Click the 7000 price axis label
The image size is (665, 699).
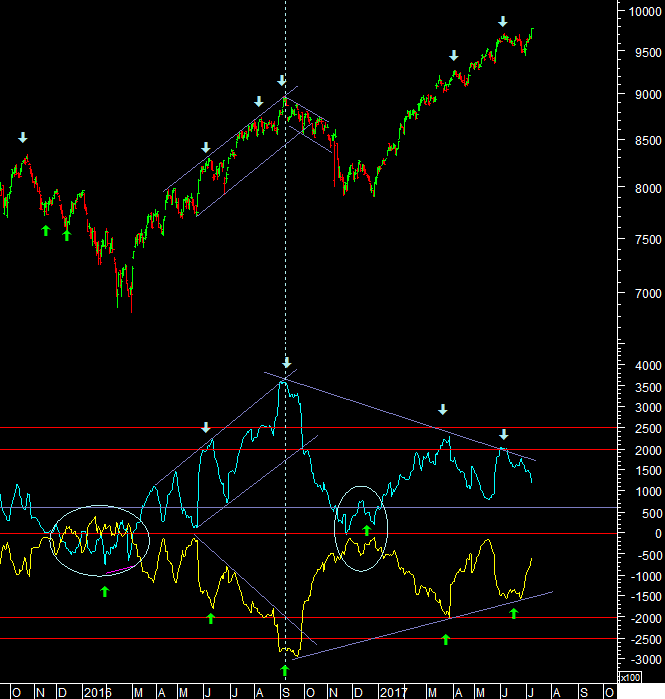(648, 294)
